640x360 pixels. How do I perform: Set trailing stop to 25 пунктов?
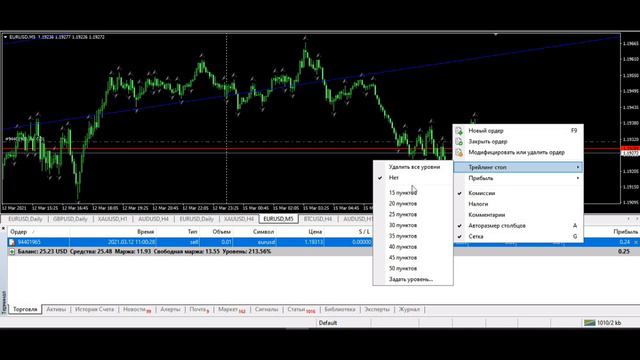click(413, 214)
